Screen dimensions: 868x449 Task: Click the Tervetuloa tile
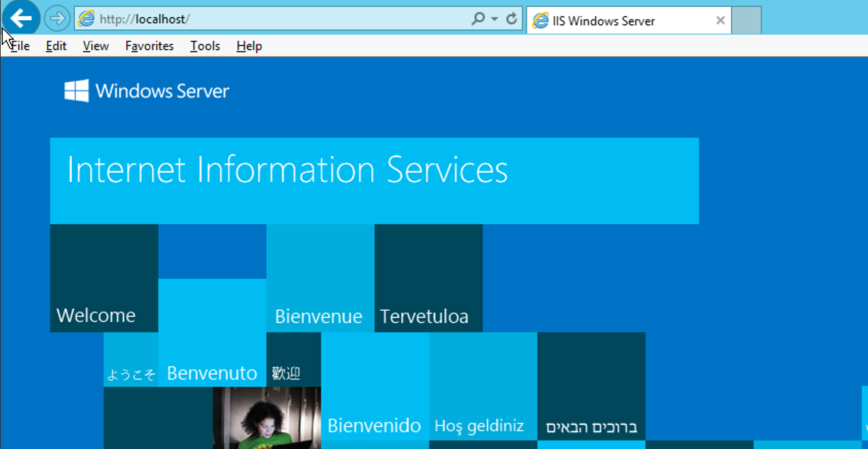pyautogui.click(x=428, y=278)
